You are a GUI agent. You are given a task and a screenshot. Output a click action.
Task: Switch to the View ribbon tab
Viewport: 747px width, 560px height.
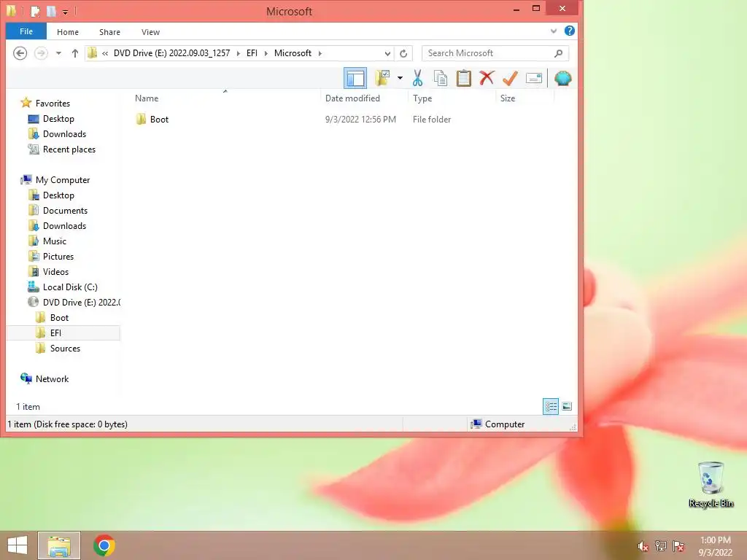150,32
